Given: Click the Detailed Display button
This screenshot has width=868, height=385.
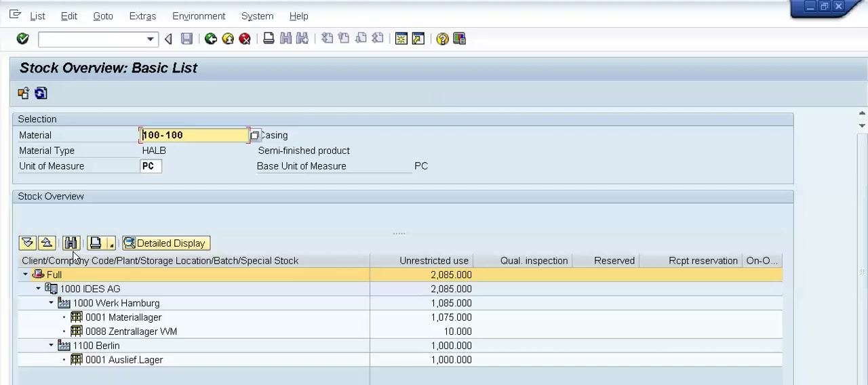Looking at the screenshot, I should [166, 243].
